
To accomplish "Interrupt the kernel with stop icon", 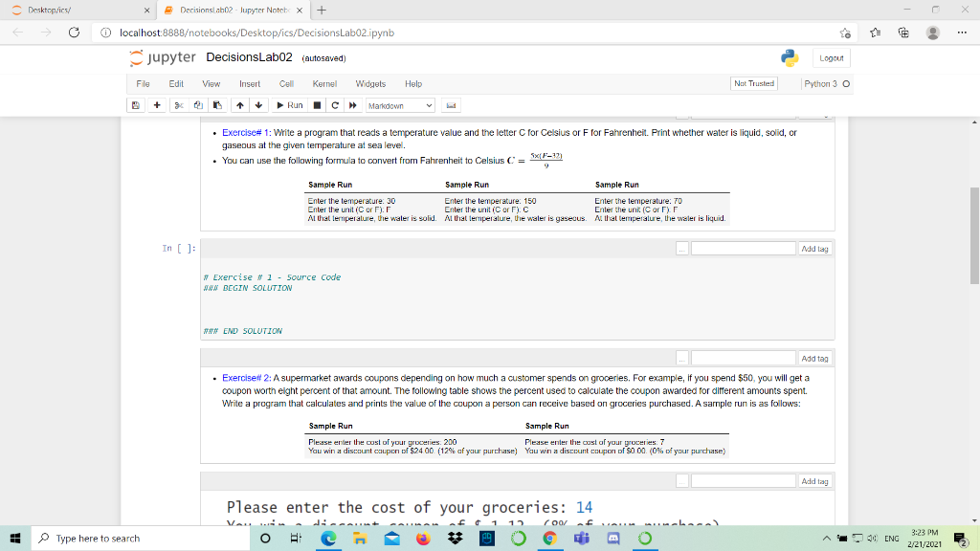I will click(316, 105).
